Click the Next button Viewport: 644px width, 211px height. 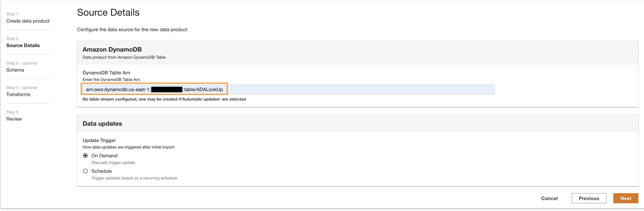(x=626, y=198)
